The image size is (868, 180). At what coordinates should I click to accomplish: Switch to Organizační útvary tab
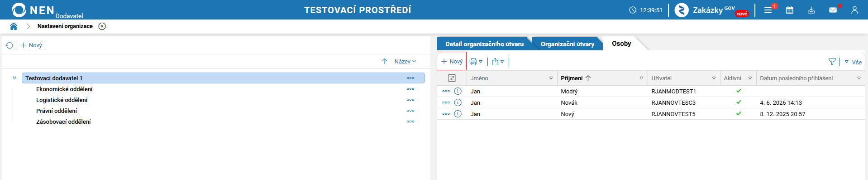click(x=568, y=44)
